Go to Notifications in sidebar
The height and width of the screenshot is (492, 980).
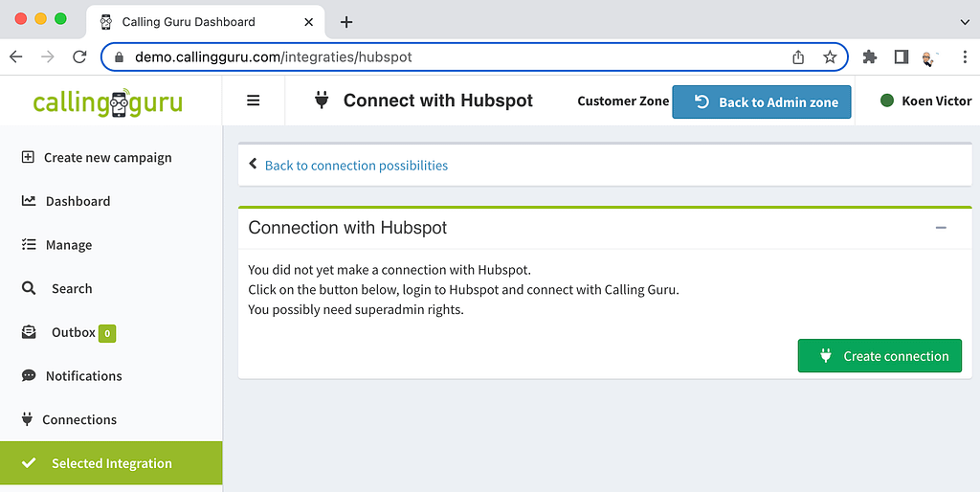(71, 376)
